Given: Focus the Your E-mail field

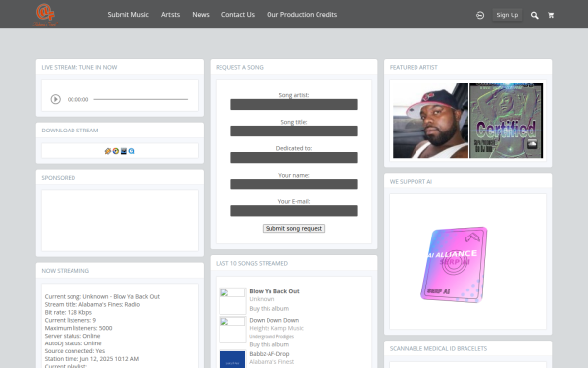Looking at the screenshot, I should (x=294, y=211).
